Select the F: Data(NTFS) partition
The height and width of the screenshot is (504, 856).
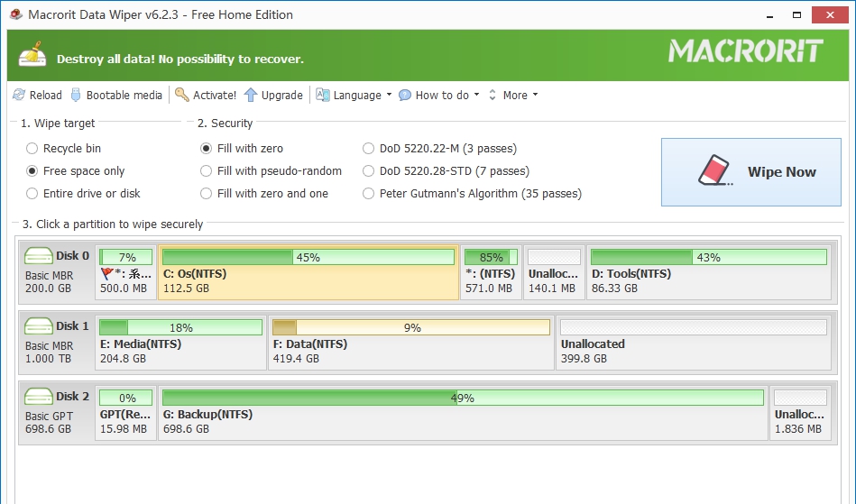coord(411,344)
